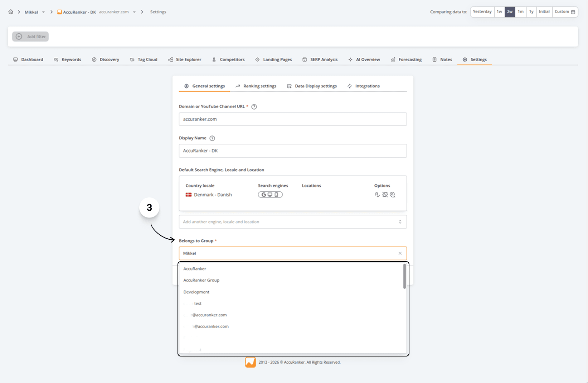Select the 1m comparison period
The image size is (588, 383).
point(520,12)
